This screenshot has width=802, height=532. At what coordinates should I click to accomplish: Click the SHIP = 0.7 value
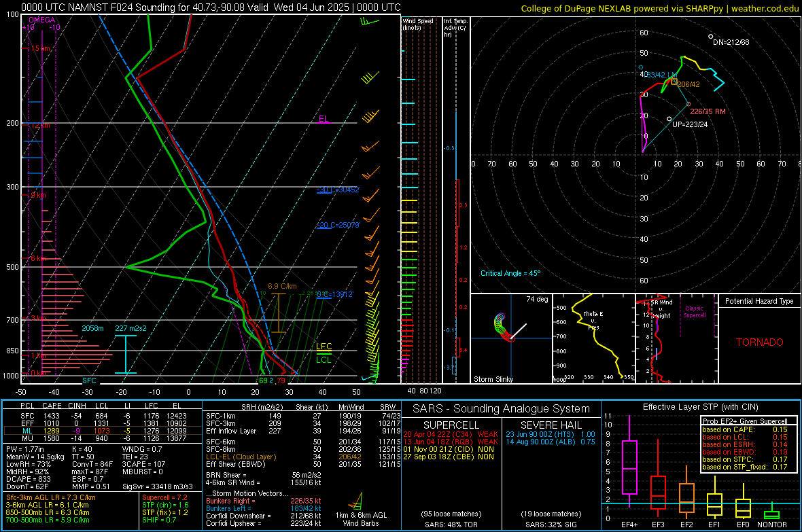click(159, 520)
